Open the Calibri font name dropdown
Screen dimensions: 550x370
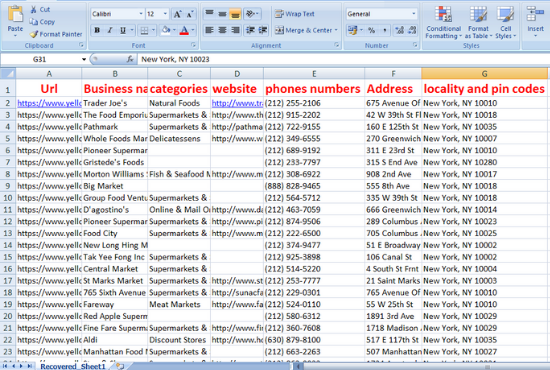pos(141,14)
